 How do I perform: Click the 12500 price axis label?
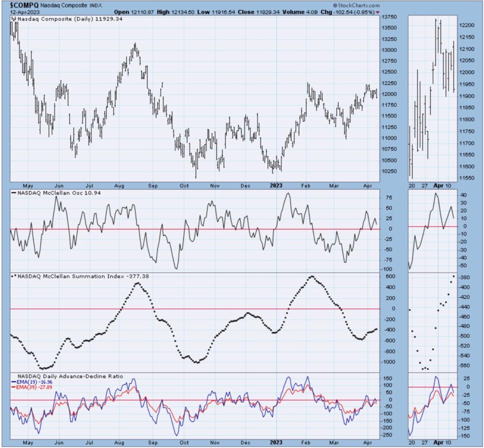389,72
